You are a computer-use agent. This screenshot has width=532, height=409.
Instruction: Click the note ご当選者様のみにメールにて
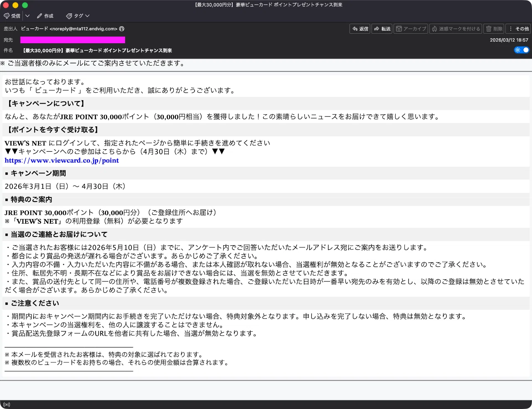pos(93,63)
